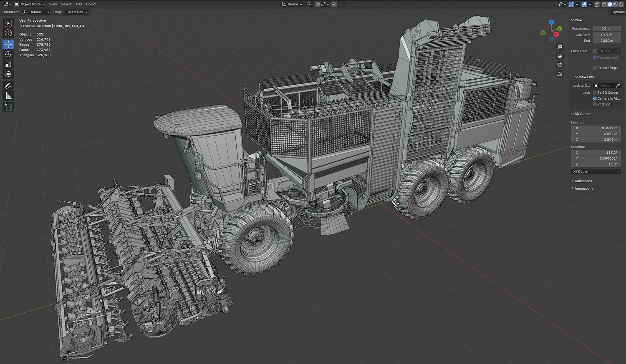This screenshot has width=626, height=364.
Task: Select material preview shading
Action: coord(615,4)
